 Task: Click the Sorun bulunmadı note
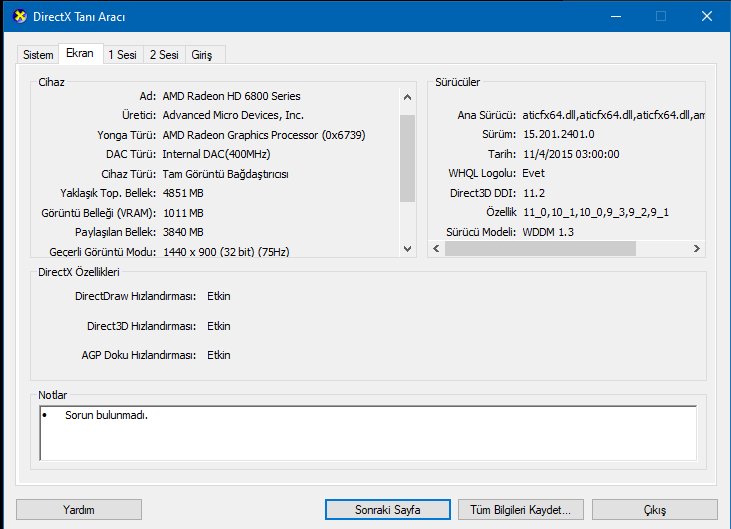[x=106, y=415]
